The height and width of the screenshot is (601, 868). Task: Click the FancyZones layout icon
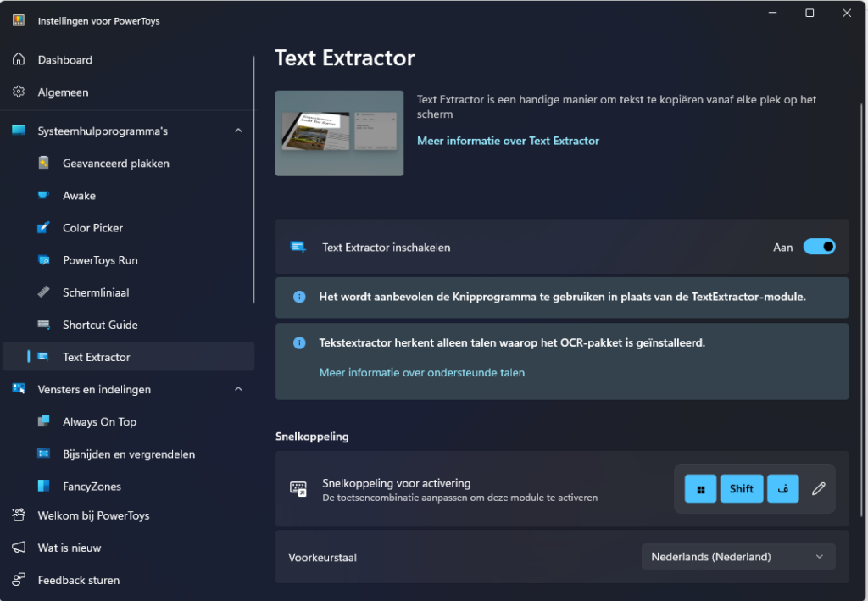coord(44,486)
